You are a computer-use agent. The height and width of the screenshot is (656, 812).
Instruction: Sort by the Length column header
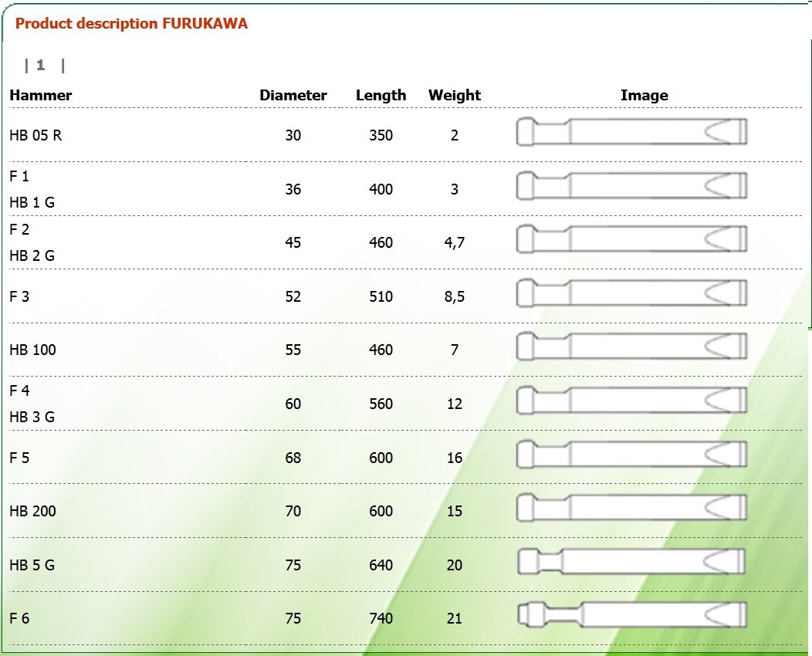[x=381, y=95]
